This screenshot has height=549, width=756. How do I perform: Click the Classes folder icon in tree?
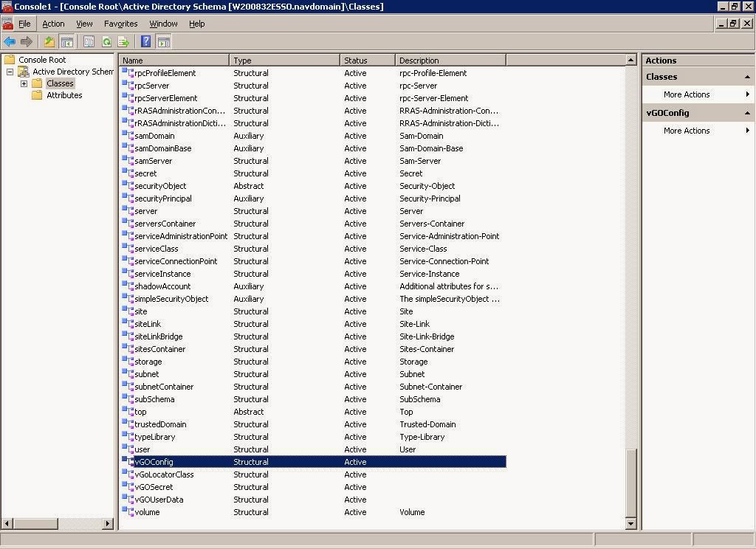coord(37,83)
